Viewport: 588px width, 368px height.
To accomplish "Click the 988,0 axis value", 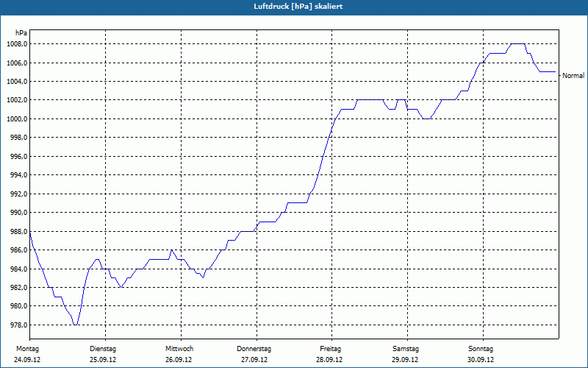I will click(x=18, y=231).
